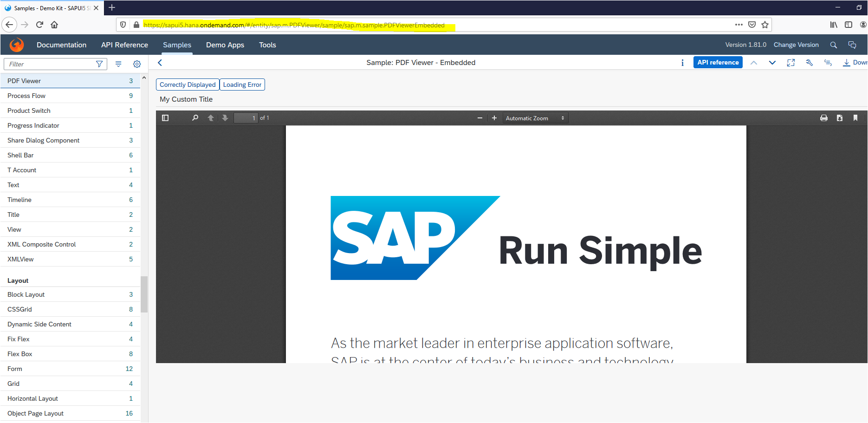Image resolution: width=868 pixels, height=423 pixels.
Task: Open the Tools menu
Action: click(267, 45)
